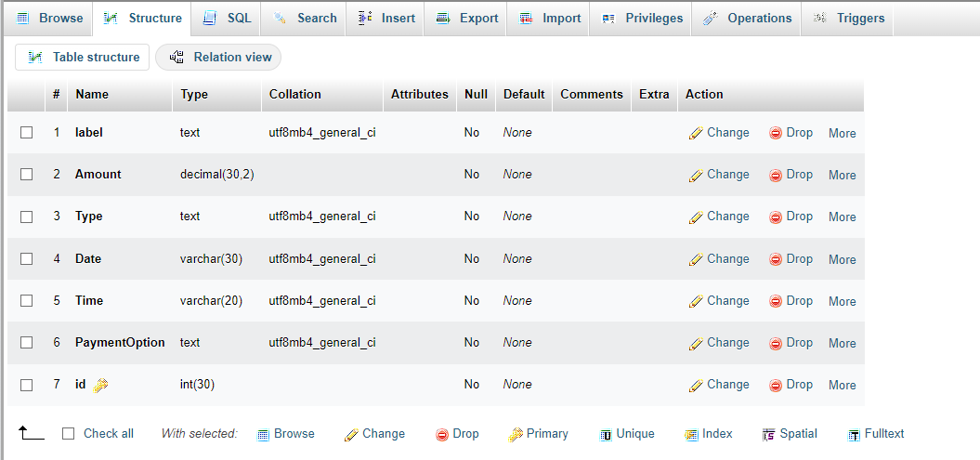
Task: Tick the checkbox for the Date column
Action: (26, 258)
